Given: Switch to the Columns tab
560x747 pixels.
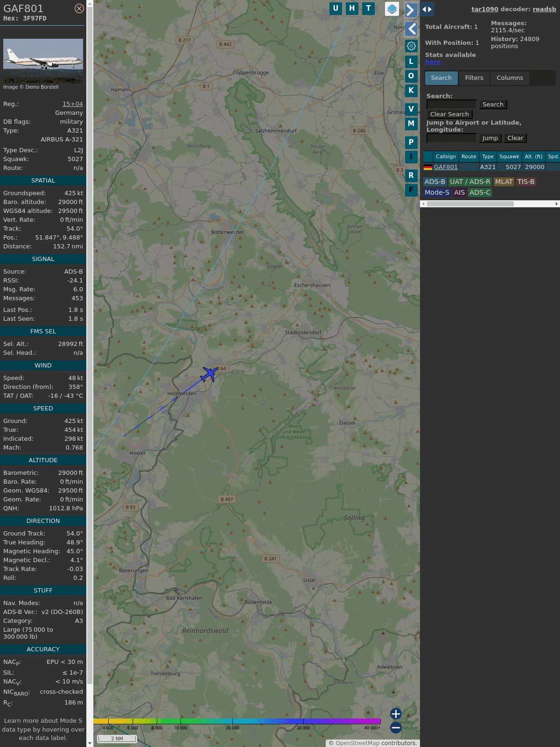Looking at the screenshot, I should (x=510, y=78).
